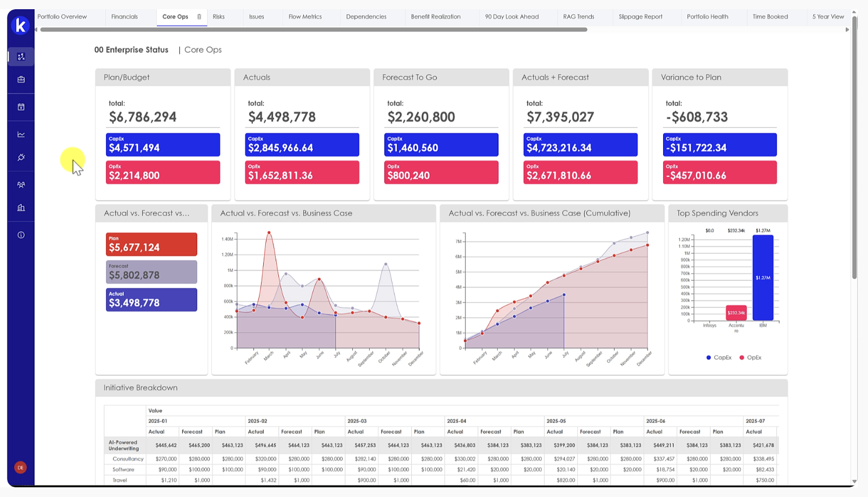
Task: Click the Kiplot logo in the sidebar
Action: (21, 25)
